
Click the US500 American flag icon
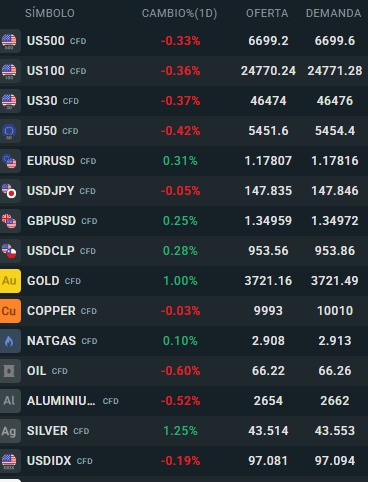click(x=9, y=41)
